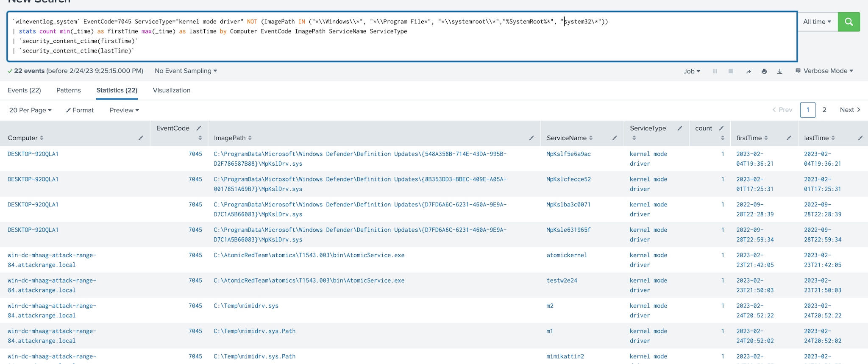The height and width of the screenshot is (364, 868).
Task: Go to results page 2
Action: [x=824, y=110]
